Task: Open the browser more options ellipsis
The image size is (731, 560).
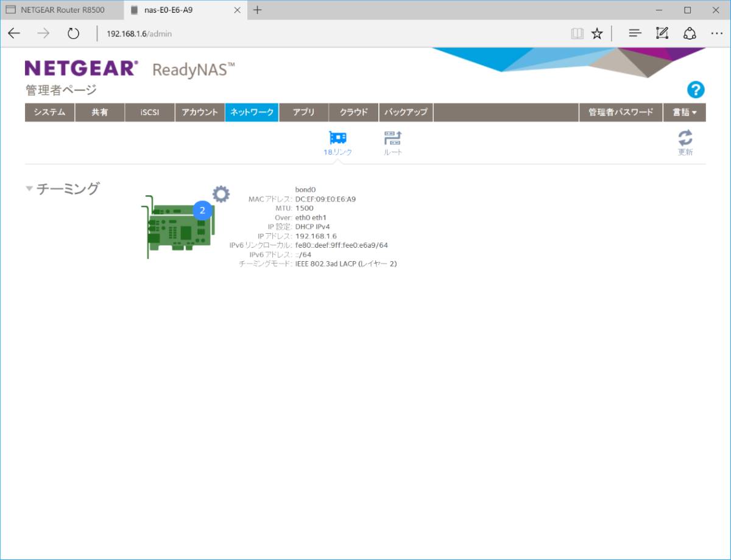Action: click(716, 33)
